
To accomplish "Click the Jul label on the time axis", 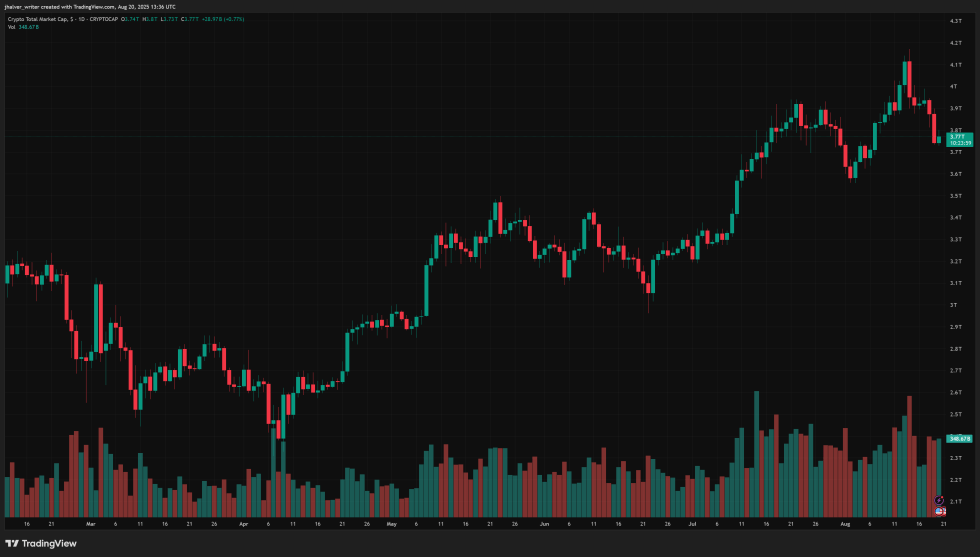I will (x=692, y=523).
